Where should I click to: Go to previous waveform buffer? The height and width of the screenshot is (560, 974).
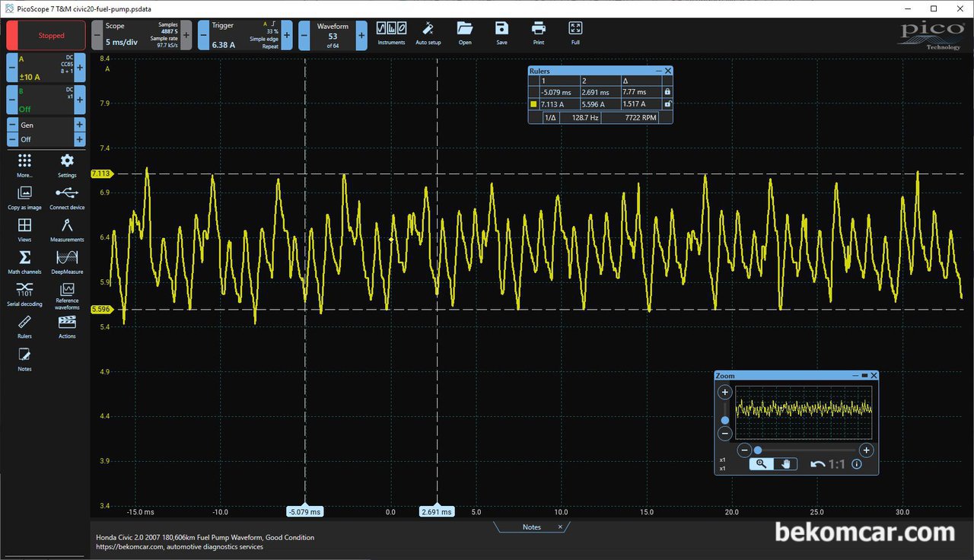pyautogui.click(x=304, y=35)
